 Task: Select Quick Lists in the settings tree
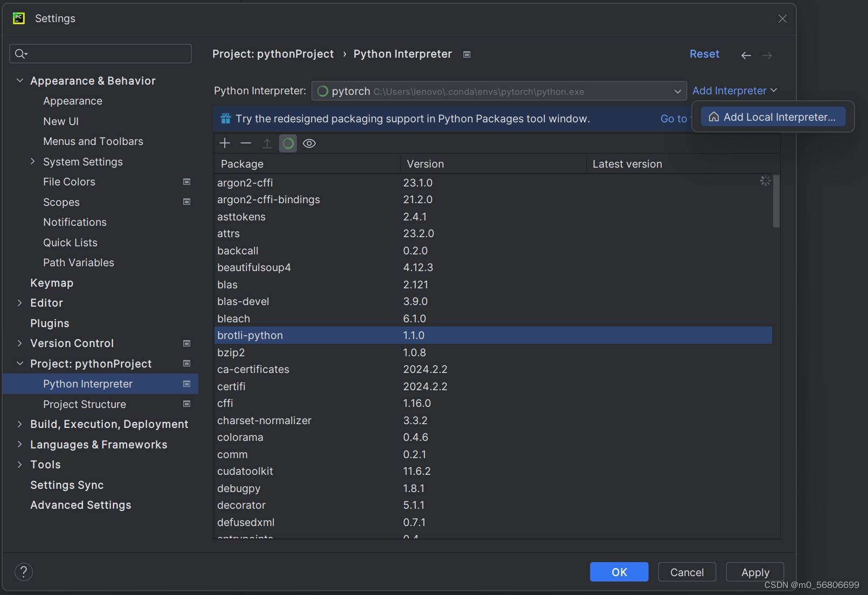point(70,243)
